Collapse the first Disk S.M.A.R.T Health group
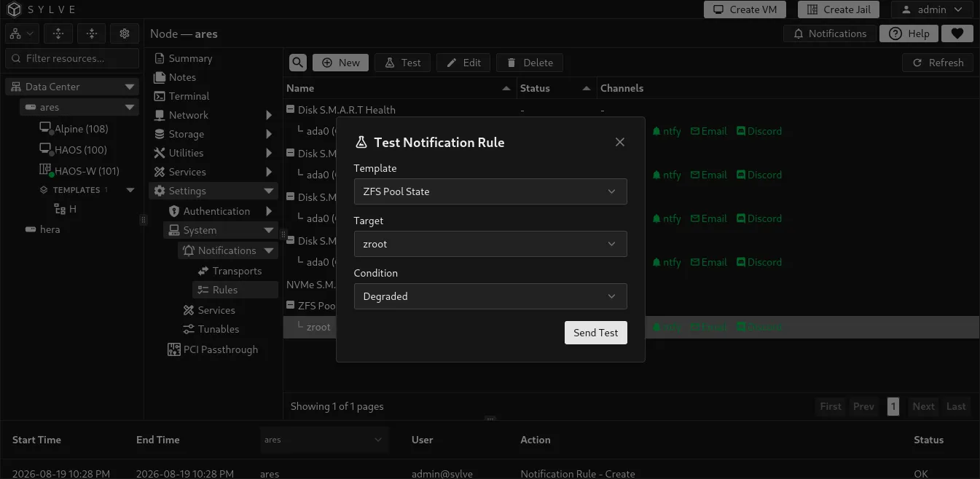This screenshot has width=980, height=479. (291, 110)
